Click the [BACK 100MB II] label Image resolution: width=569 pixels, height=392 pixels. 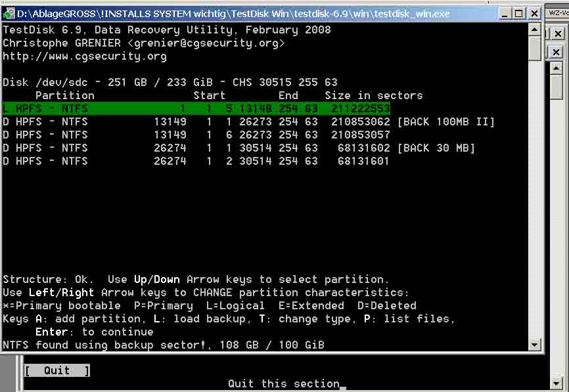446,121
